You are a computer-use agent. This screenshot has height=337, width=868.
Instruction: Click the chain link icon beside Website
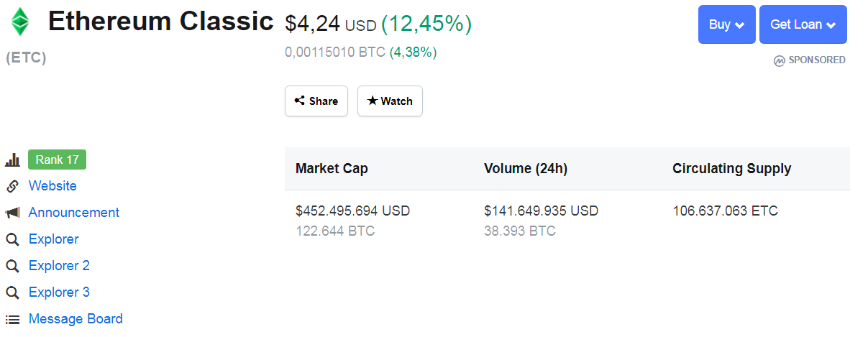(12, 186)
